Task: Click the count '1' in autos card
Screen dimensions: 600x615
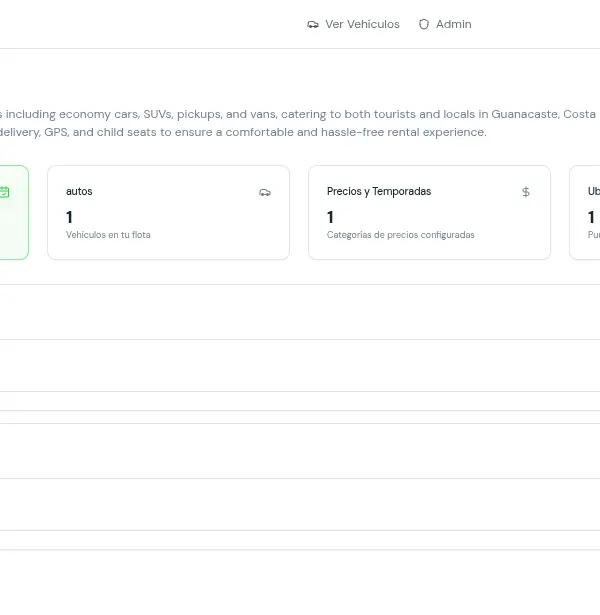Action: [x=69, y=217]
